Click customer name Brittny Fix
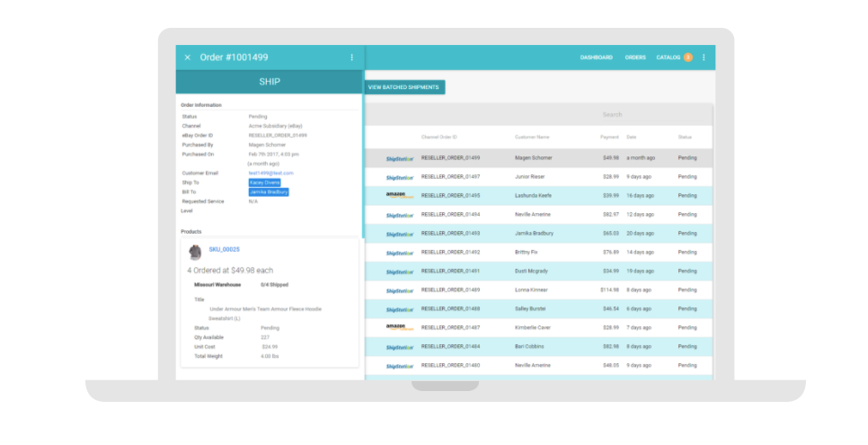 click(x=527, y=252)
